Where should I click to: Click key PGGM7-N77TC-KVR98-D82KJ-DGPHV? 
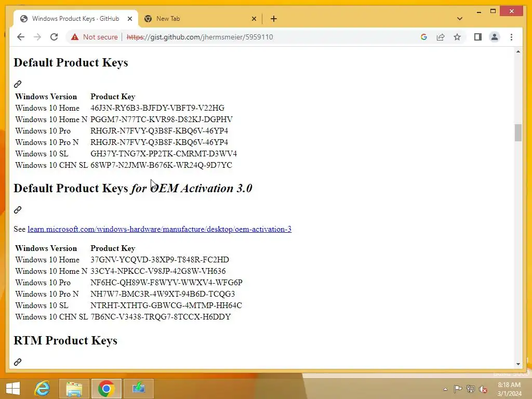point(162,119)
